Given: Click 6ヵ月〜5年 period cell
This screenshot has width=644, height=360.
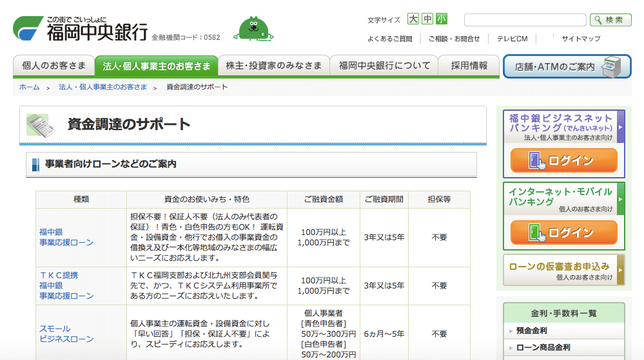Looking at the screenshot, I should coord(384,334).
